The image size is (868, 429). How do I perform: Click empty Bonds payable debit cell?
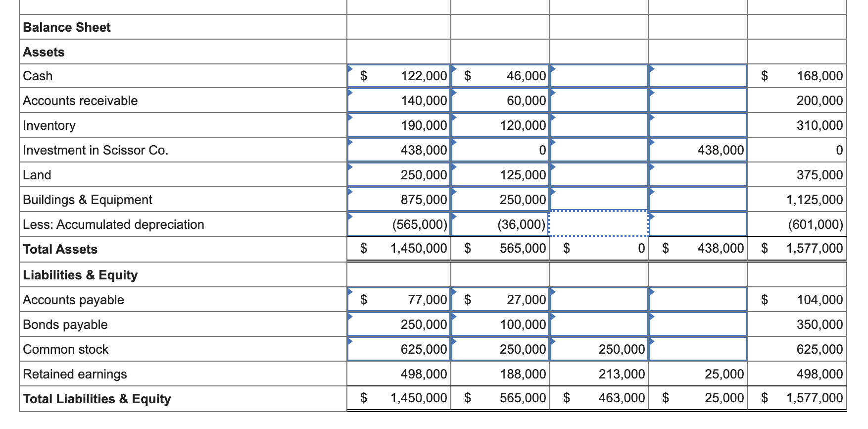click(x=599, y=324)
